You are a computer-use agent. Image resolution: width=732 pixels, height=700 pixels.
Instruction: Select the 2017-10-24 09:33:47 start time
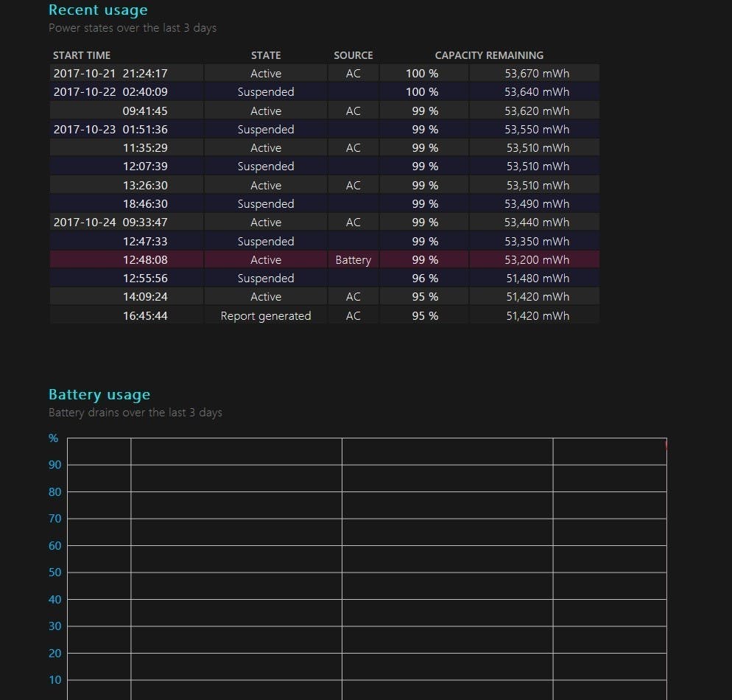pyautogui.click(x=110, y=223)
